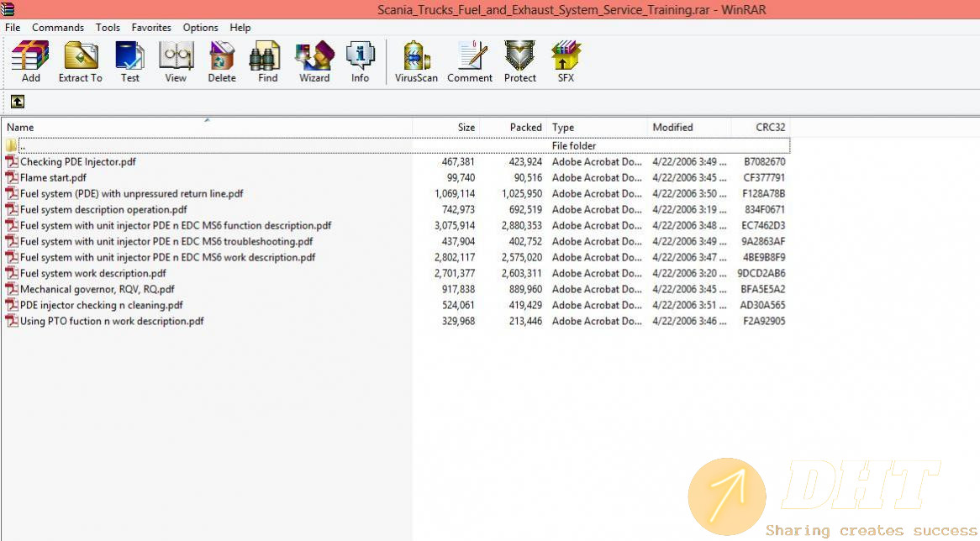980x541 pixels.
Task: Click CRC32 value F2A92905
Action: 764,321
